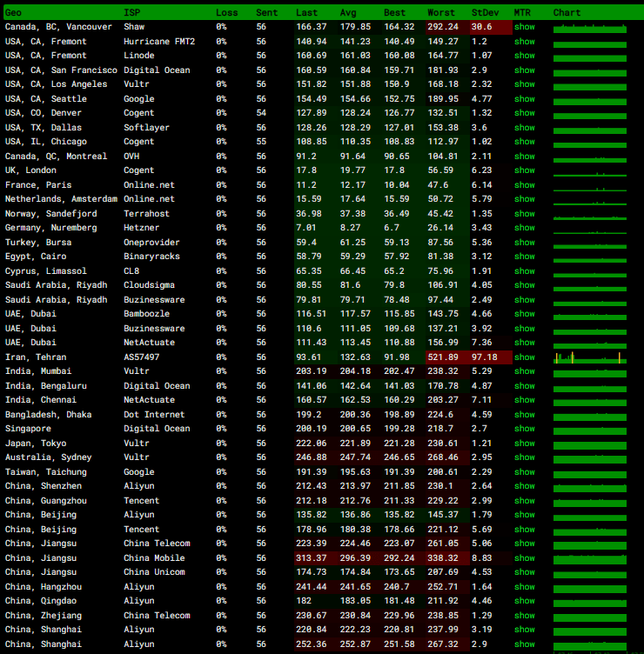644x654 pixels.
Task: Click show for Japan, Tokyo row
Action: click(x=524, y=444)
